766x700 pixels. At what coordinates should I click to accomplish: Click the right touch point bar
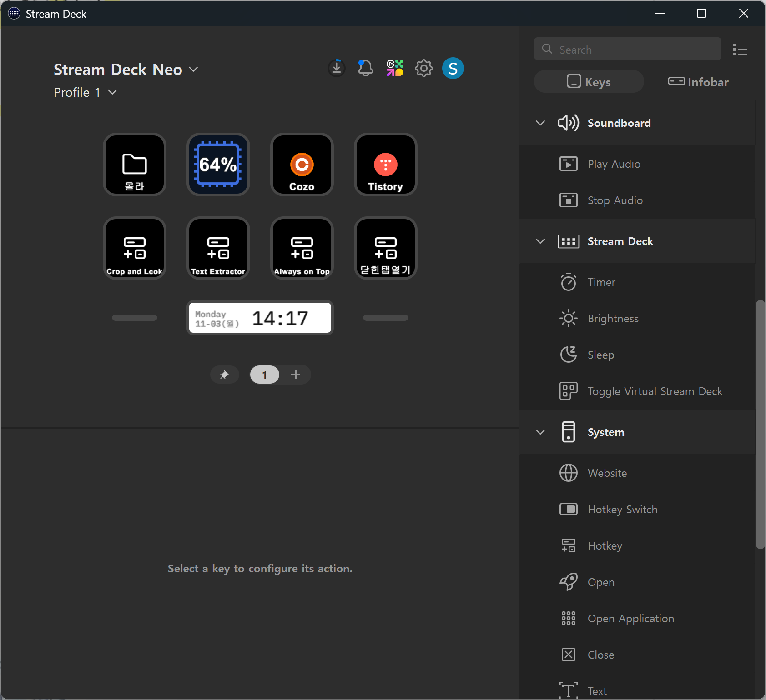[x=386, y=318]
